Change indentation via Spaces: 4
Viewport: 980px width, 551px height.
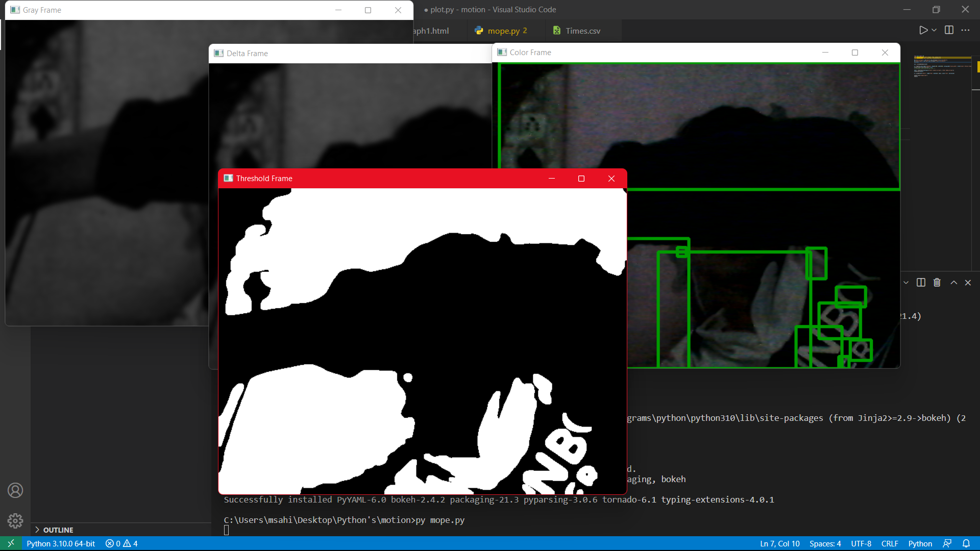pyautogui.click(x=825, y=543)
